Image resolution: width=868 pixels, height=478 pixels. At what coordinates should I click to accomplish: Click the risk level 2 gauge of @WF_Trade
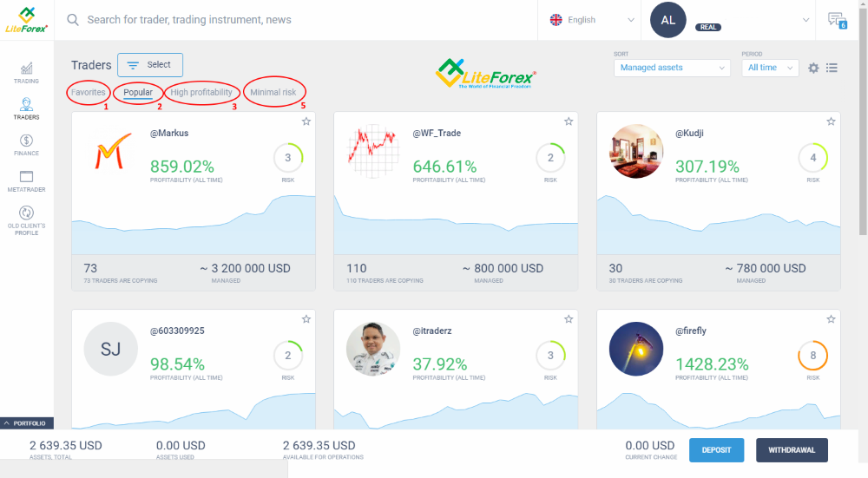pyautogui.click(x=550, y=158)
